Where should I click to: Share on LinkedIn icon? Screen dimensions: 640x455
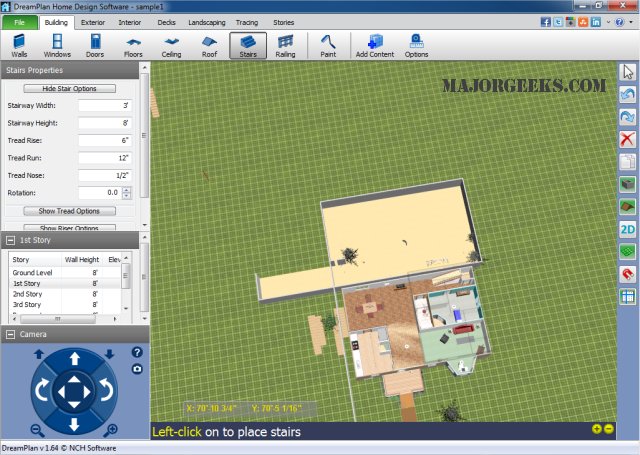596,22
